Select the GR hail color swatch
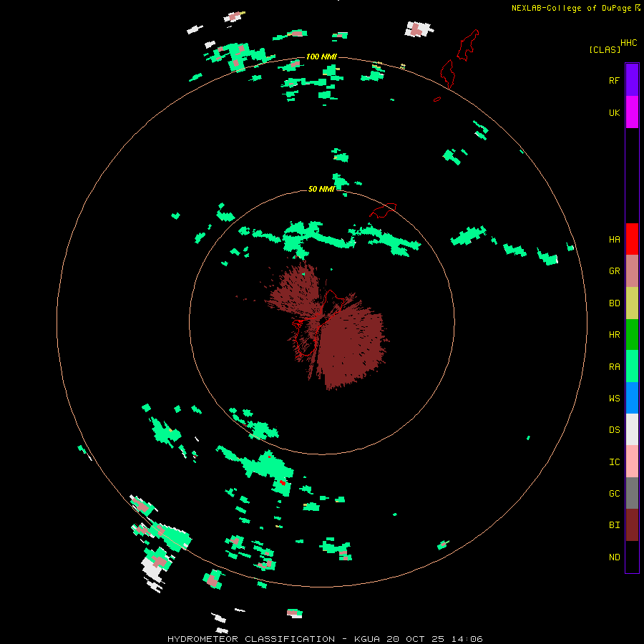The height and width of the screenshot is (644, 644). pyautogui.click(x=632, y=271)
